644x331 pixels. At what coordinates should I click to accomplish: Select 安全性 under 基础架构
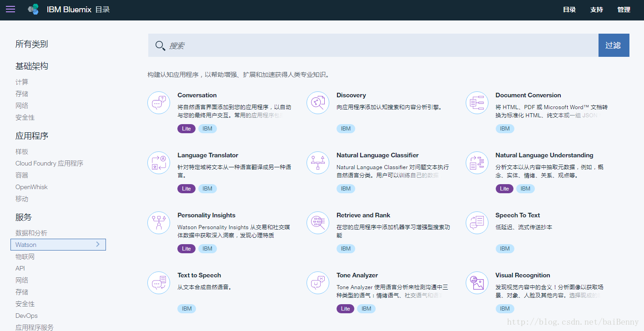click(x=25, y=117)
